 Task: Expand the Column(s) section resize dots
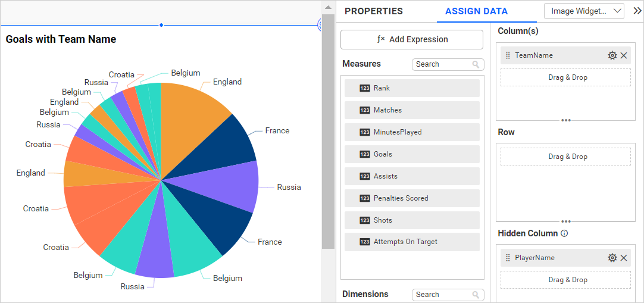point(566,120)
